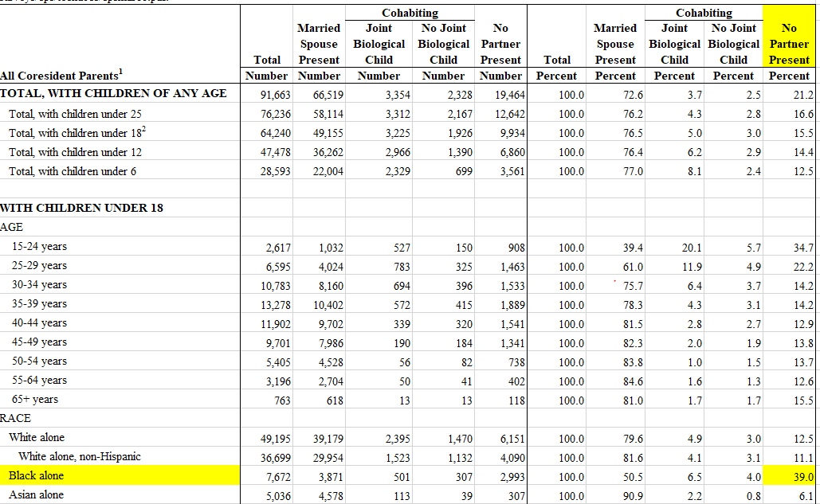The image size is (820, 504).
Task: Select percent value 50.5
Action: [633, 477]
